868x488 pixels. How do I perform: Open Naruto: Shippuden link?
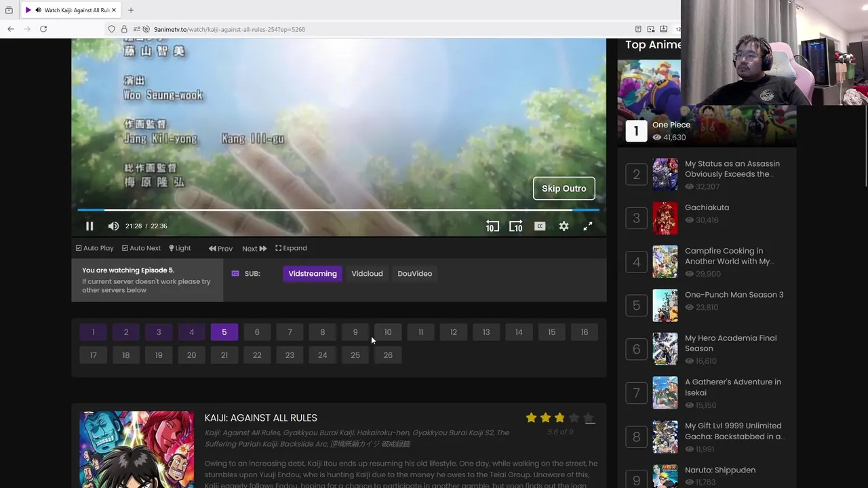pyautogui.click(x=720, y=470)
